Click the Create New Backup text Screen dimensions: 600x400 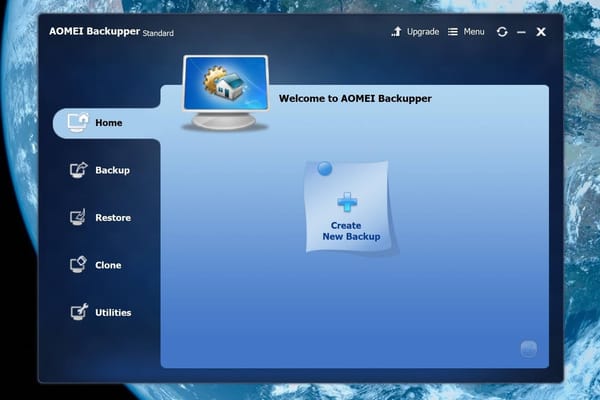pyautogui.click(x=351, y=231)
